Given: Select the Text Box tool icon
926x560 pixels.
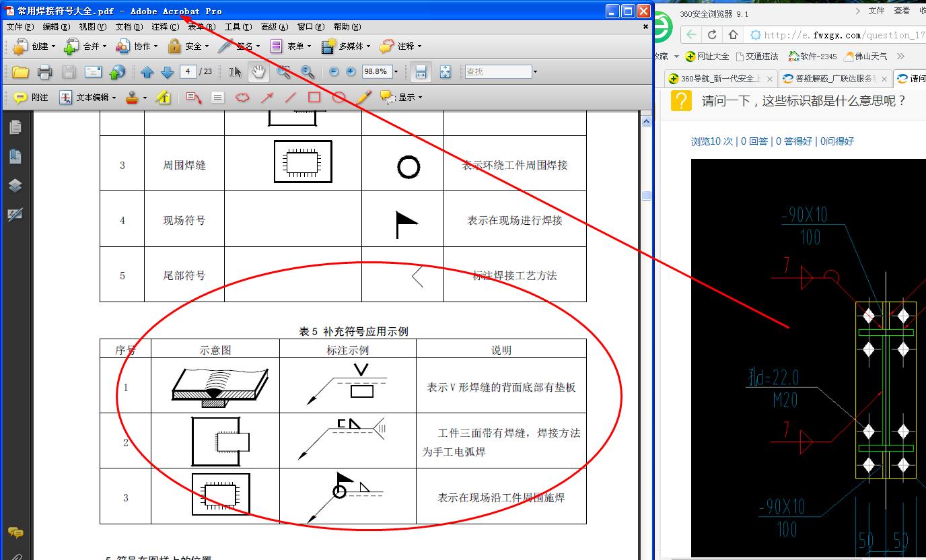Looking at the screenshot, I should click(218, 98).
